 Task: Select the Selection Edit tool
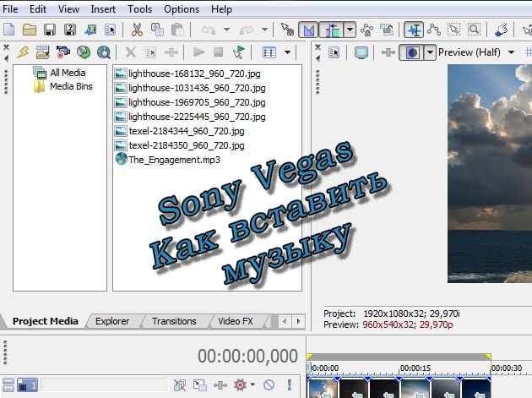click(x=453, y=30)
